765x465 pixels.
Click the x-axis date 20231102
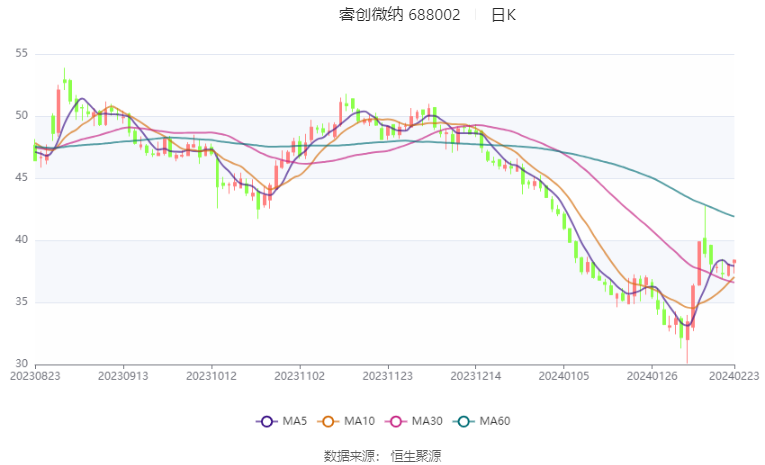point(300,376)
